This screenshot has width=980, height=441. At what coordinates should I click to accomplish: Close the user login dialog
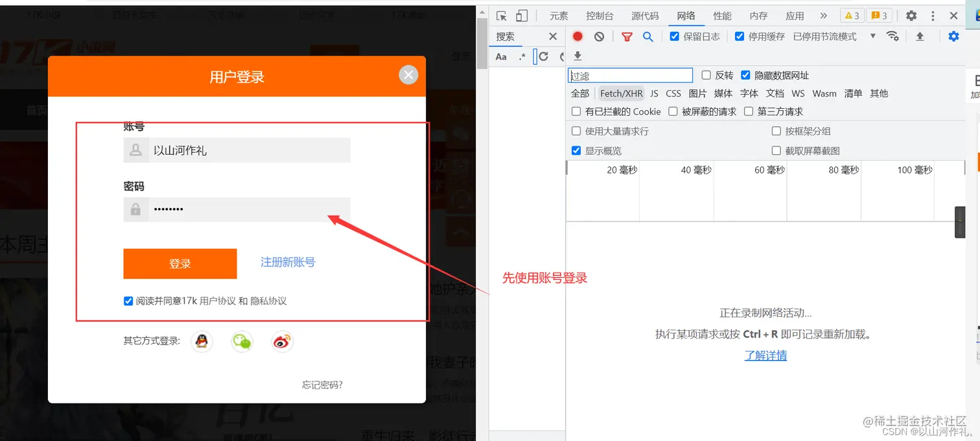click(x=408, y=75)
